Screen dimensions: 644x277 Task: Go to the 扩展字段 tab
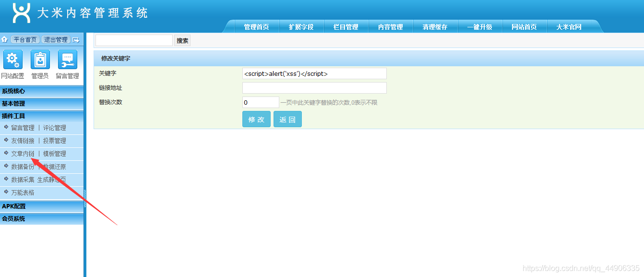tap(301, 27)
